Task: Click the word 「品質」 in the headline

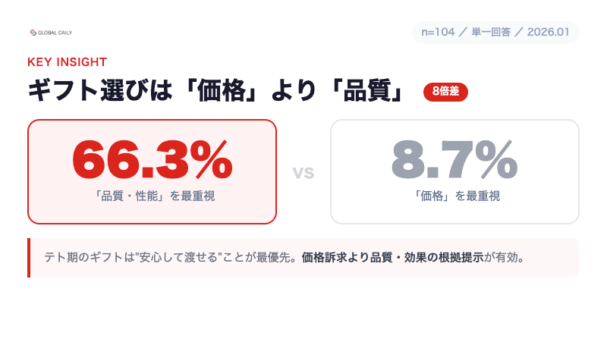Action: click(x=369, y=92)
